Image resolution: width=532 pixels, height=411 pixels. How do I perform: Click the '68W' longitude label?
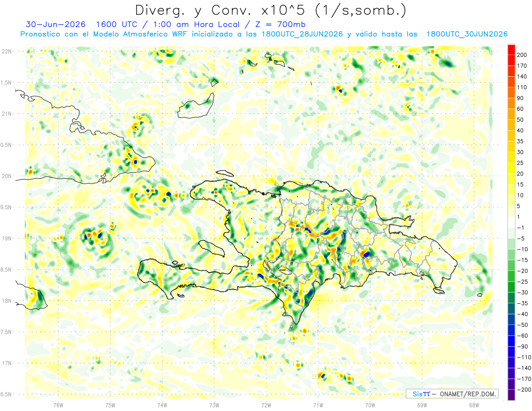pyautogui.click(x=474, y=405)
